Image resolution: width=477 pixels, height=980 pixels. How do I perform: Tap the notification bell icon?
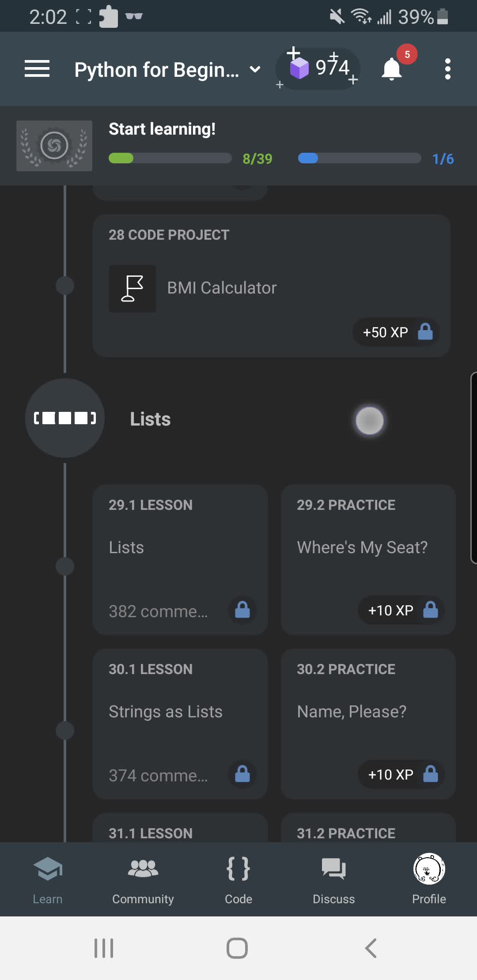pos(392,69)
